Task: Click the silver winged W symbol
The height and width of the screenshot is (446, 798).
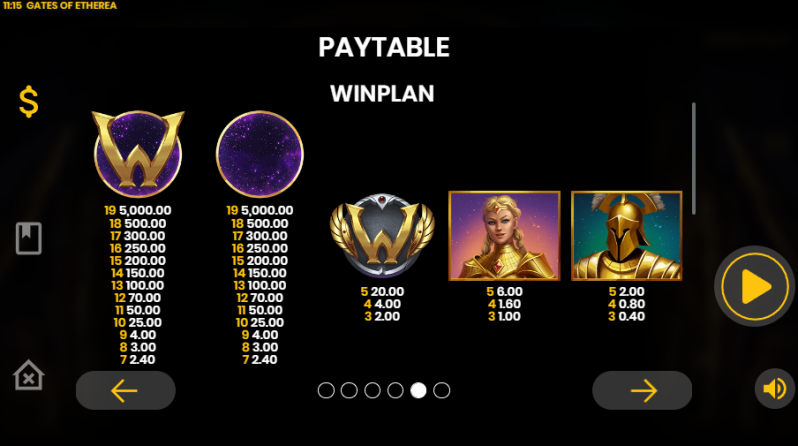Action: coord(382,235)
